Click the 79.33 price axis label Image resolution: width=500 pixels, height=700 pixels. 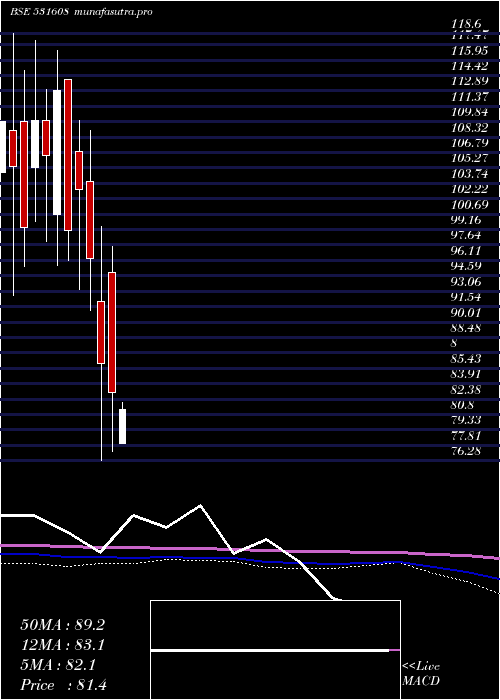467,421
